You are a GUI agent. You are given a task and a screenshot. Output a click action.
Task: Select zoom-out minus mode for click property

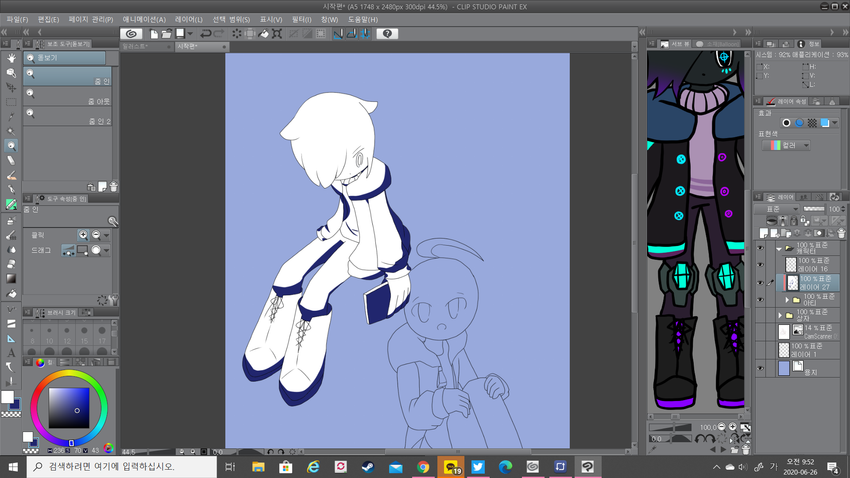coord(96,235)
